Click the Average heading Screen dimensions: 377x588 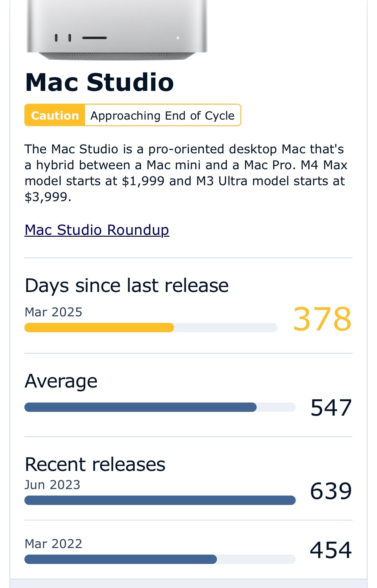click(x=61, y=381)
